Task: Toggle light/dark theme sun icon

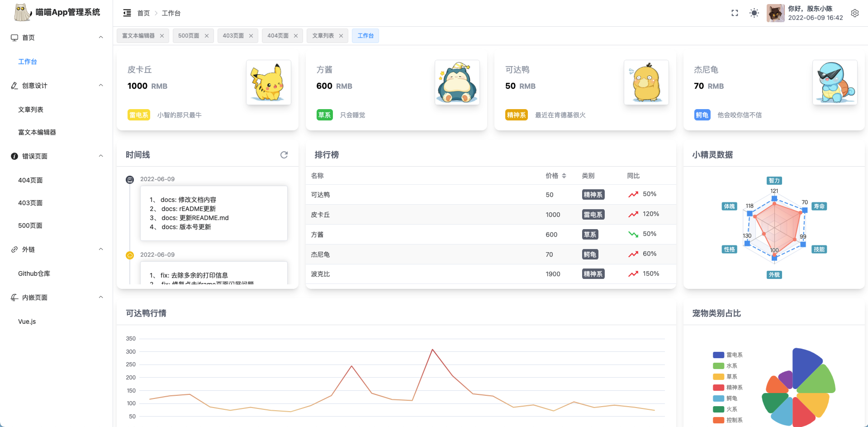Action: click(754, 13)
